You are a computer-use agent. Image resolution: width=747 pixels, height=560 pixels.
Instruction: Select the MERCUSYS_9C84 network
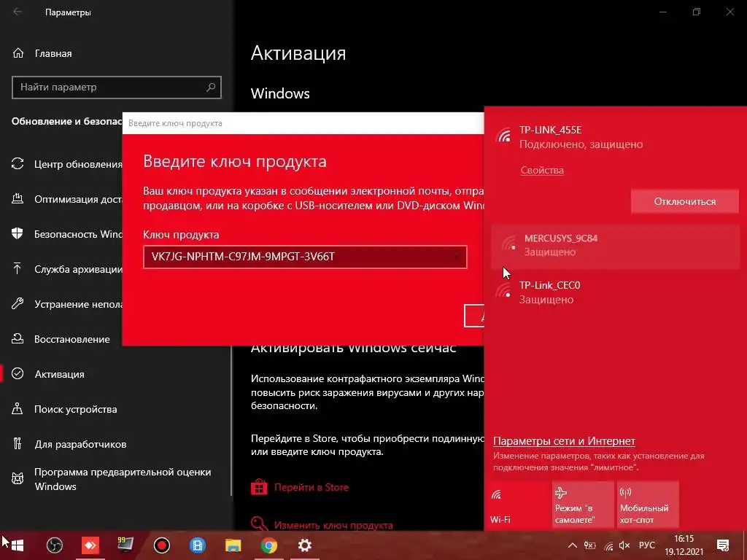coord(615,245)
